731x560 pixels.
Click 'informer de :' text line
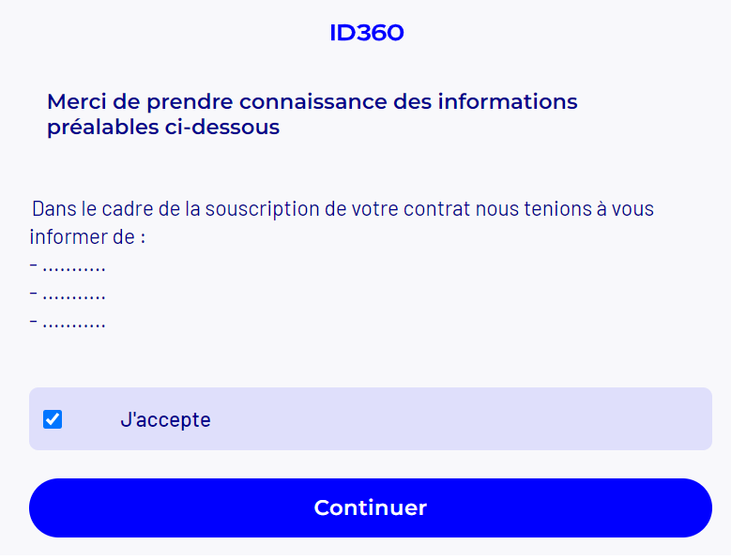[x=87, y=236]
